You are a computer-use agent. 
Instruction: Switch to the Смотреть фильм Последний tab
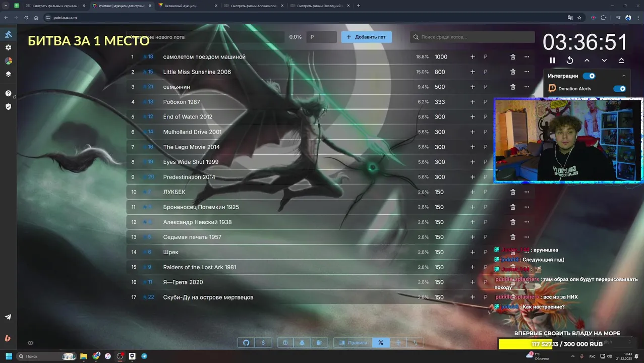tap(320, 6)
